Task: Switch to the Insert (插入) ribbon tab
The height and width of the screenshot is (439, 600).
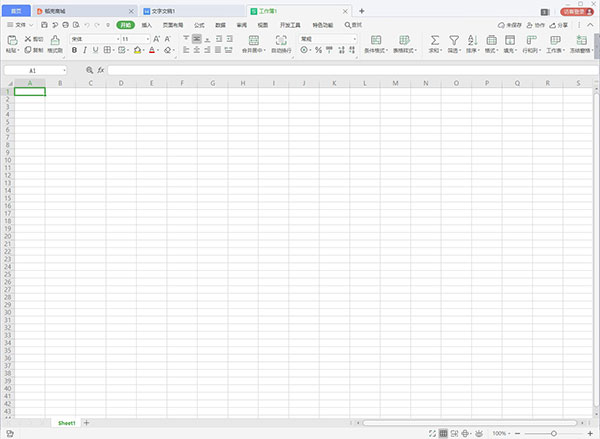Action: pos(147,25)
